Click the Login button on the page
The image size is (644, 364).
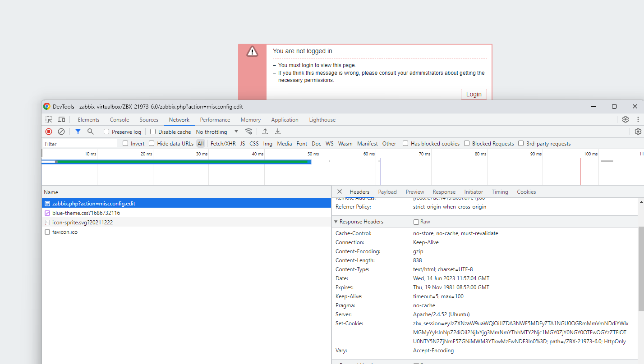click(x=474, y=94)
